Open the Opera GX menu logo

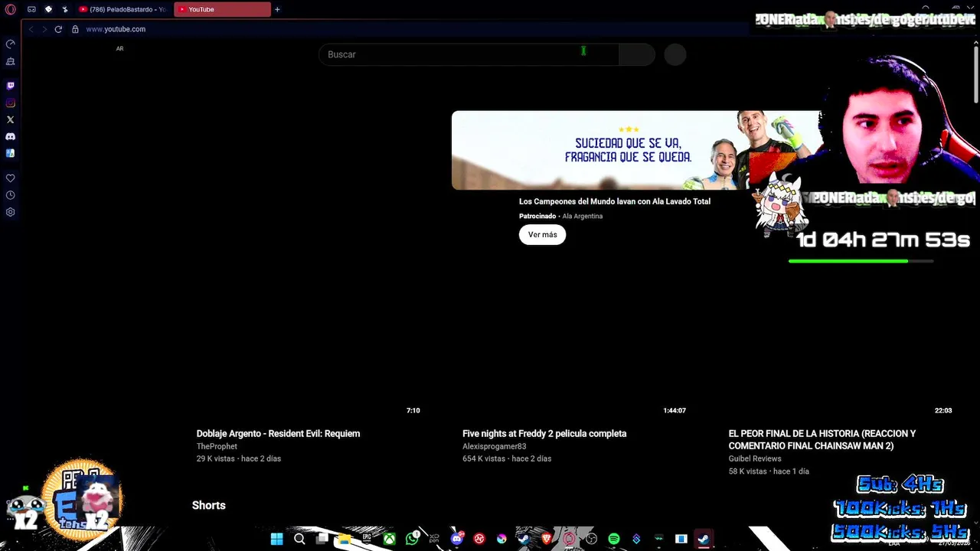11,9
